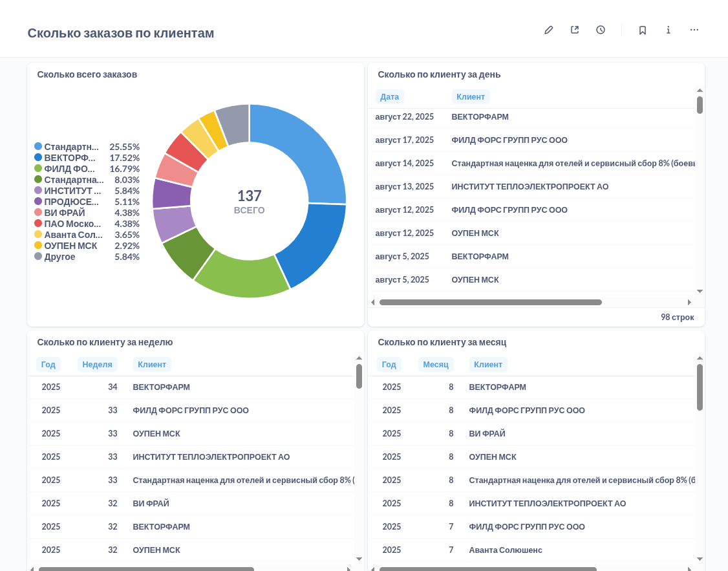Toggle ВИ ФРАЙ legend item
728x571 pixels.
[x=64, y=213]
